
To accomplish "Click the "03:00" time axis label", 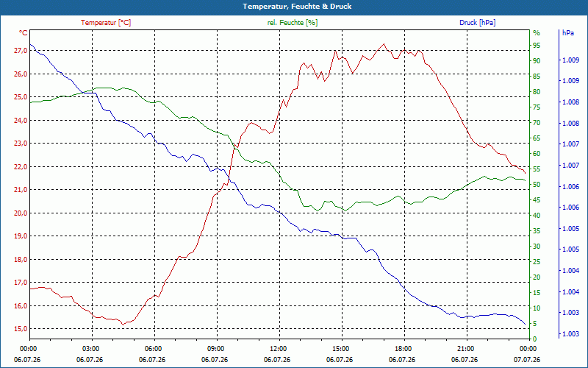I will click(x=90, y=349).
